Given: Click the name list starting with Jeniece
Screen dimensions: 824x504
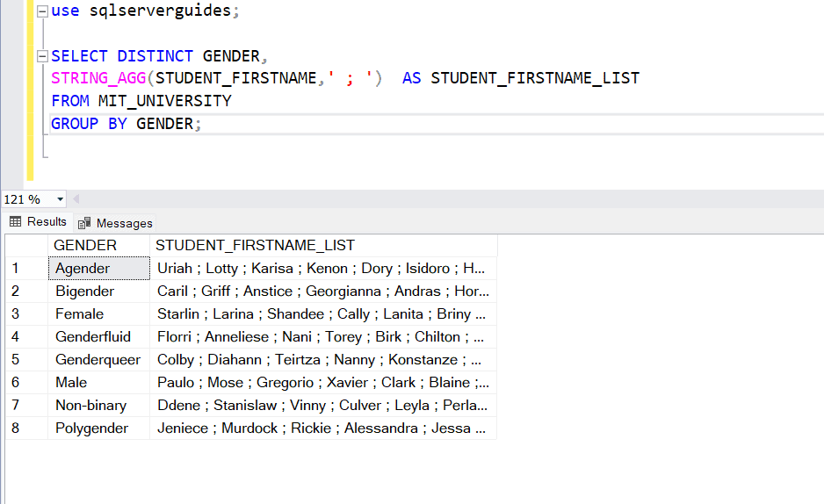Looking at the screenshot, I should (323, 428).
